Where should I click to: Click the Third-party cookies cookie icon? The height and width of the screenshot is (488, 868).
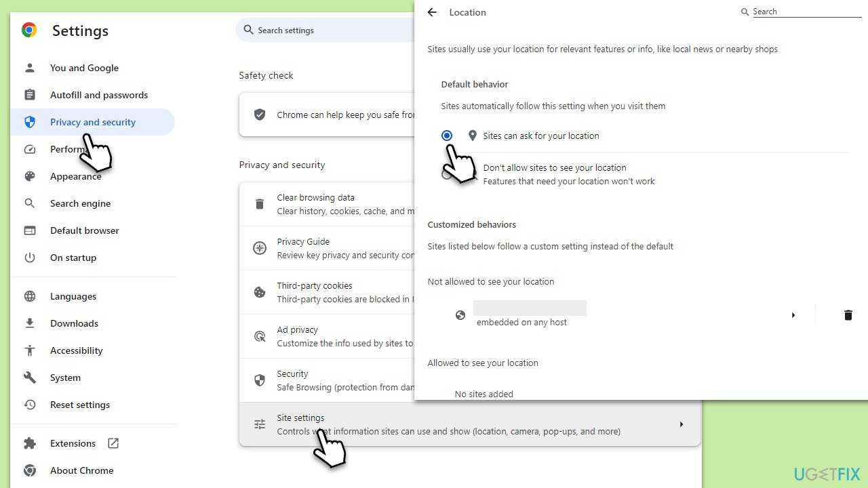point(259,292)
